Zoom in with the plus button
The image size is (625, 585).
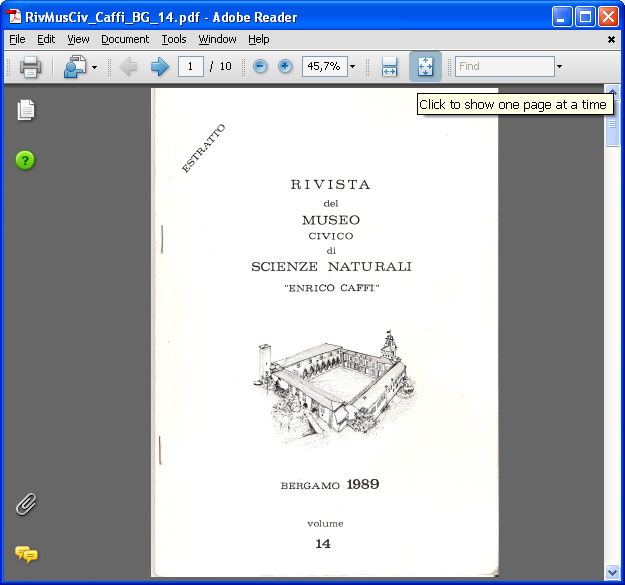click(x=285, y=66)
